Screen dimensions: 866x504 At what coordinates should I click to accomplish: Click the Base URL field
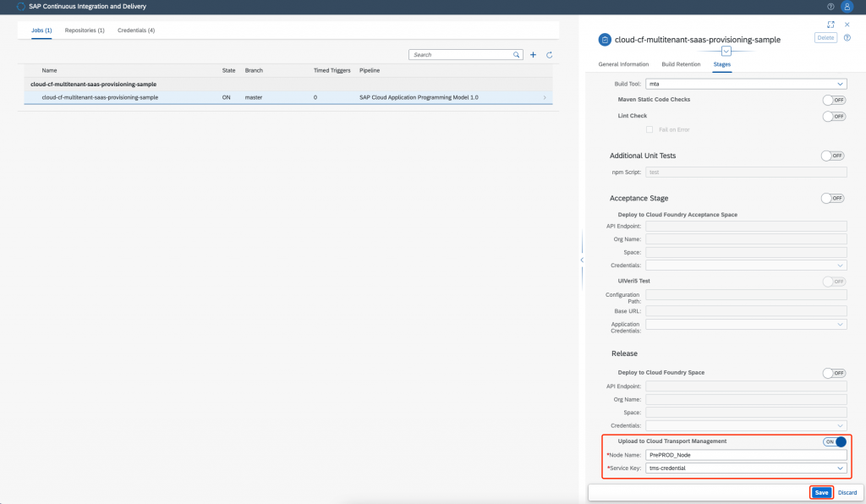click(x=746, y=311)
